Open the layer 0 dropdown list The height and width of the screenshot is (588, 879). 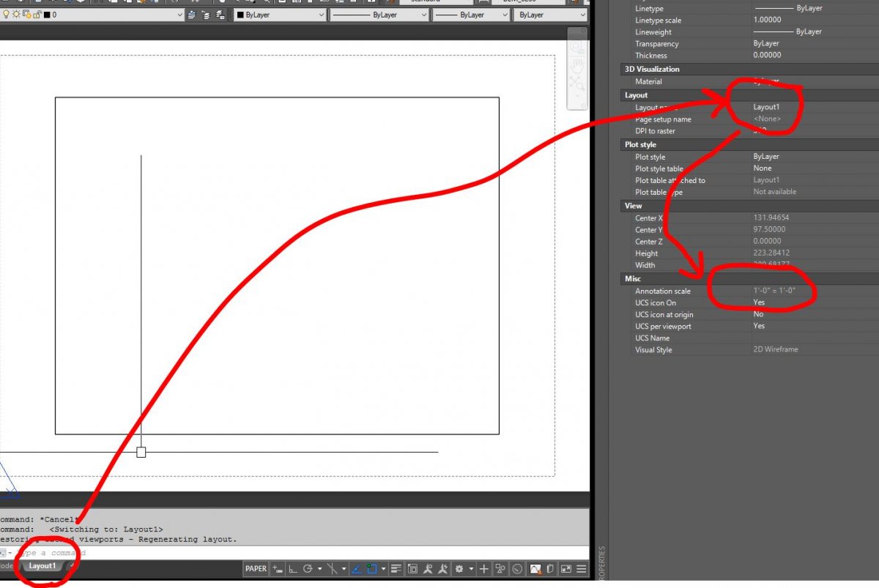click(x=179, y=15)
